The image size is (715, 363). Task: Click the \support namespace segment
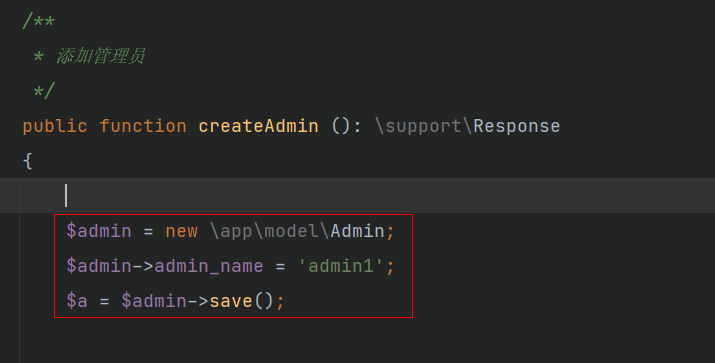tap(418, 126)
